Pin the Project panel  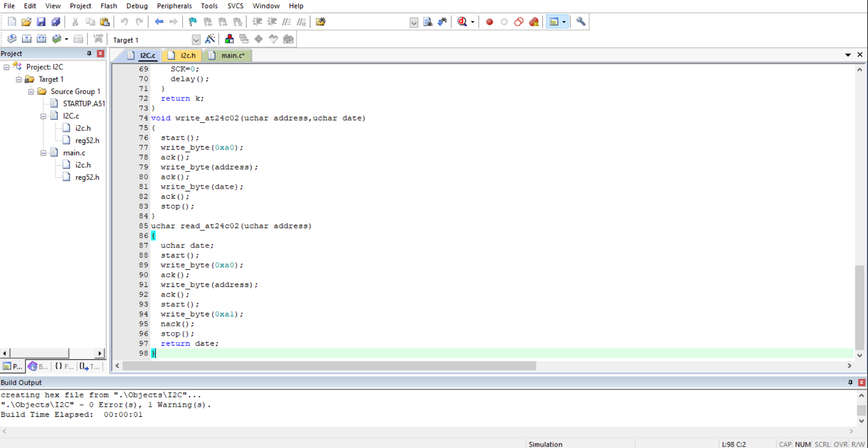pos(89,53)
